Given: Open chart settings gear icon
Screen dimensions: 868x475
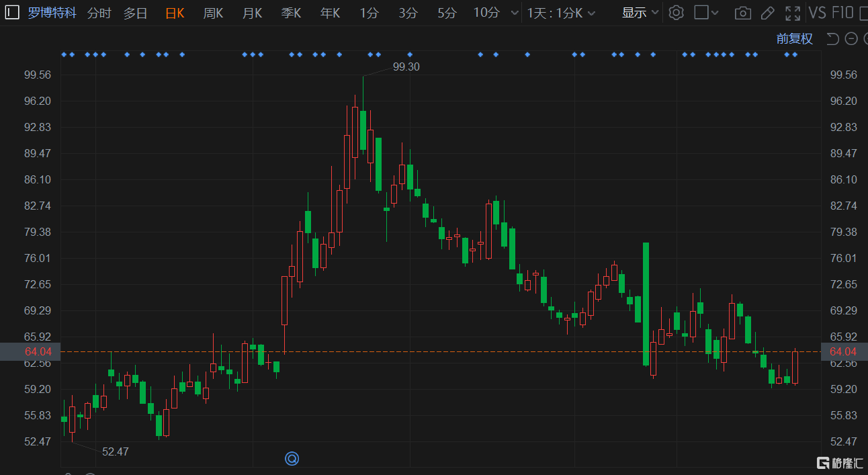Looking at the screenshot, I should (x=677, y=13).
